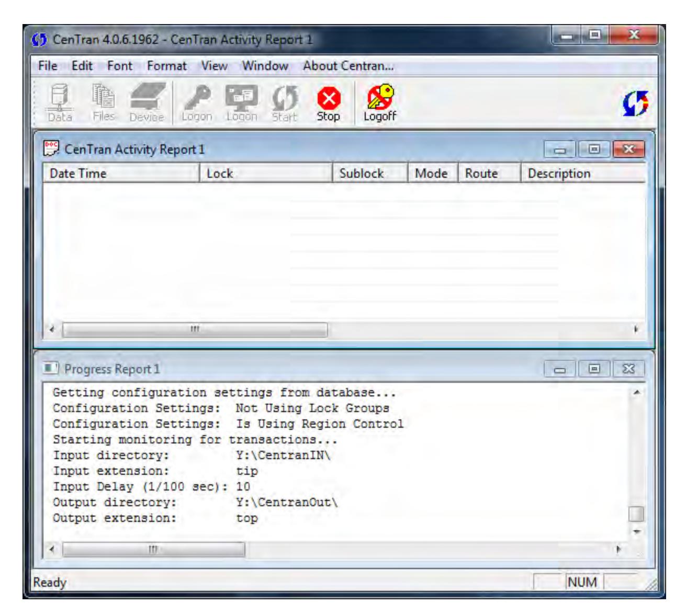Click the Input Delay value '10'
This screenshot has height=616, width=686.
pos(243,486)
